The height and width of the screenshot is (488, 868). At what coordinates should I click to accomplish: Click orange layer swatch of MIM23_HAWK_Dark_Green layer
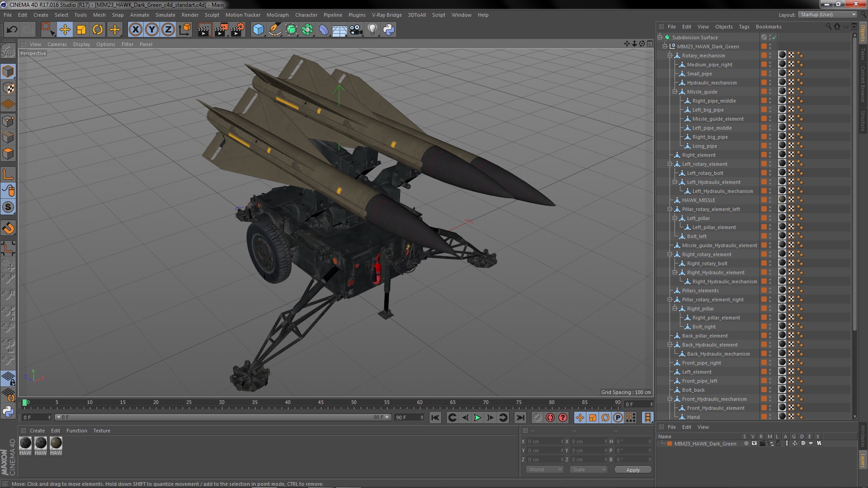(670, 444)
